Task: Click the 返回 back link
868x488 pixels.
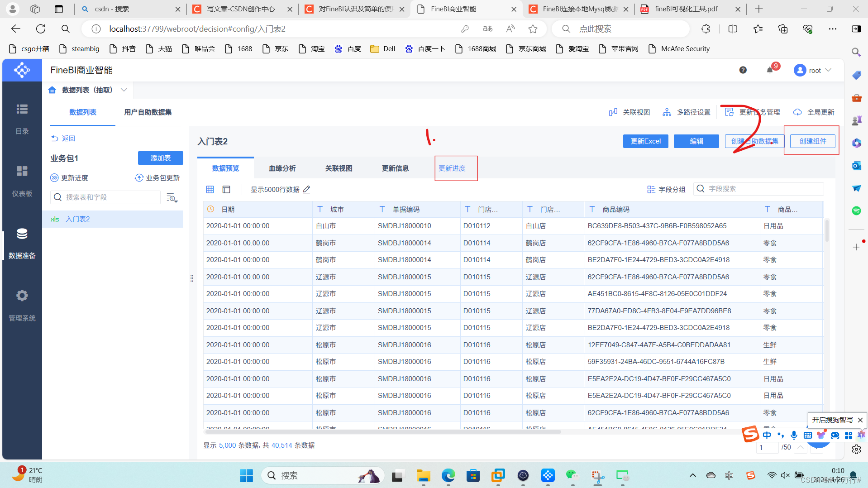Action: [x=63, y=139]
